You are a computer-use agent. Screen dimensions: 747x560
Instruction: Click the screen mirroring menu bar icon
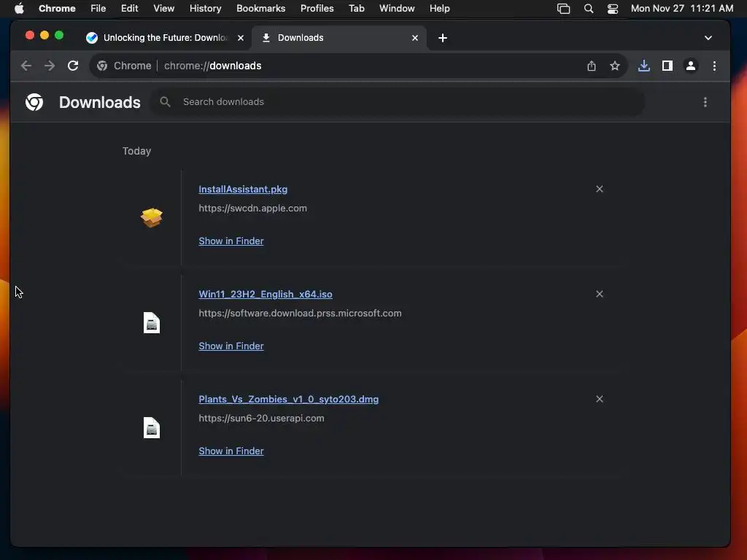click(x=564, y=9)
